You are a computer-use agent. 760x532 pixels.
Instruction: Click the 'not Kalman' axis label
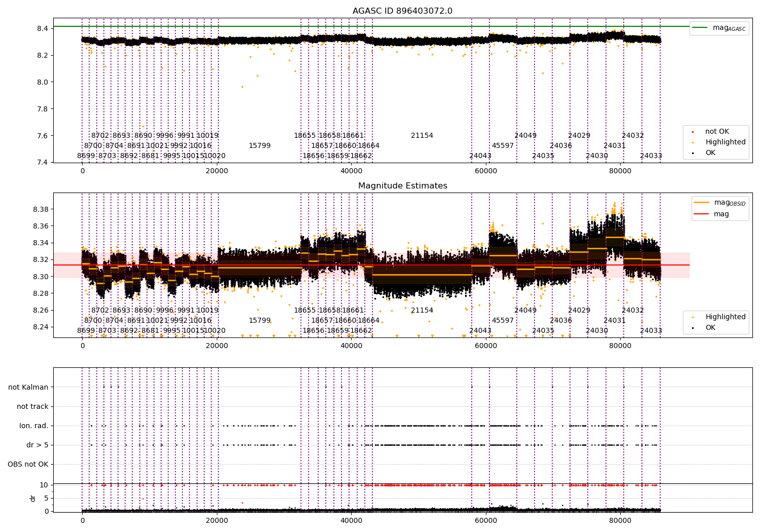pos(28,387)
